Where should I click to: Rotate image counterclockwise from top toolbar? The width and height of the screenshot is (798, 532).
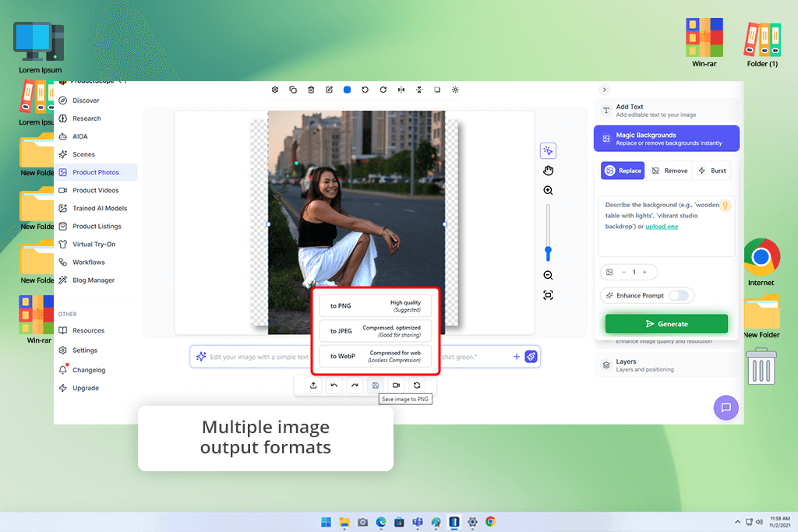(x=365, y=90)
